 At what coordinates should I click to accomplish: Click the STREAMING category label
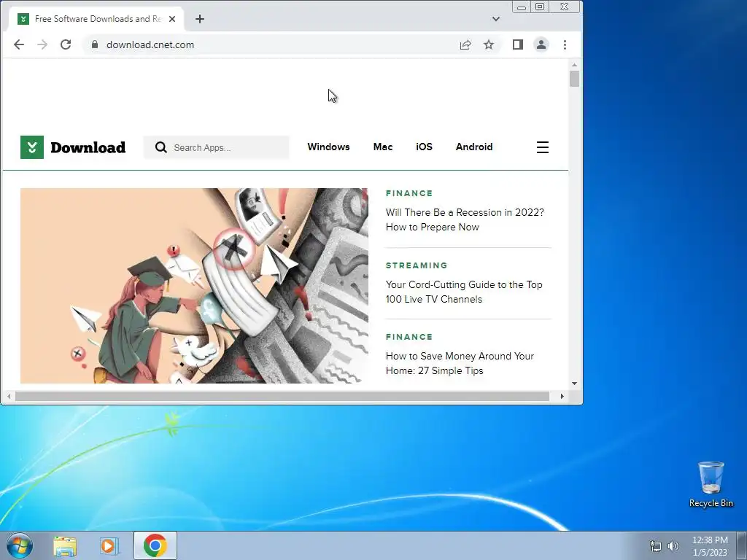pos(417,265)
